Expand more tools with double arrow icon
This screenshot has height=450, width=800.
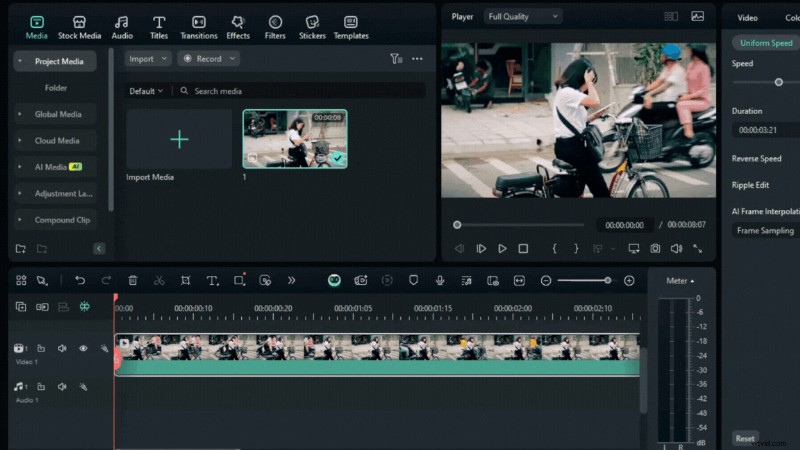(291, 280)
